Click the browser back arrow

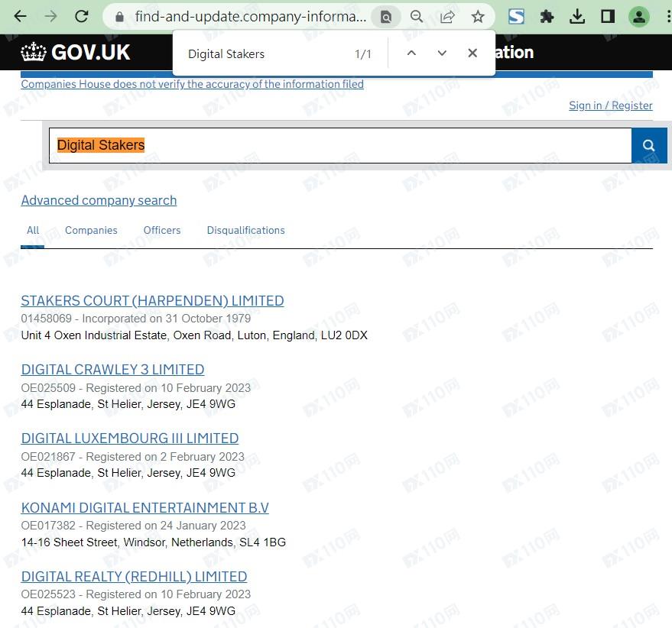(x=21, y=16)
